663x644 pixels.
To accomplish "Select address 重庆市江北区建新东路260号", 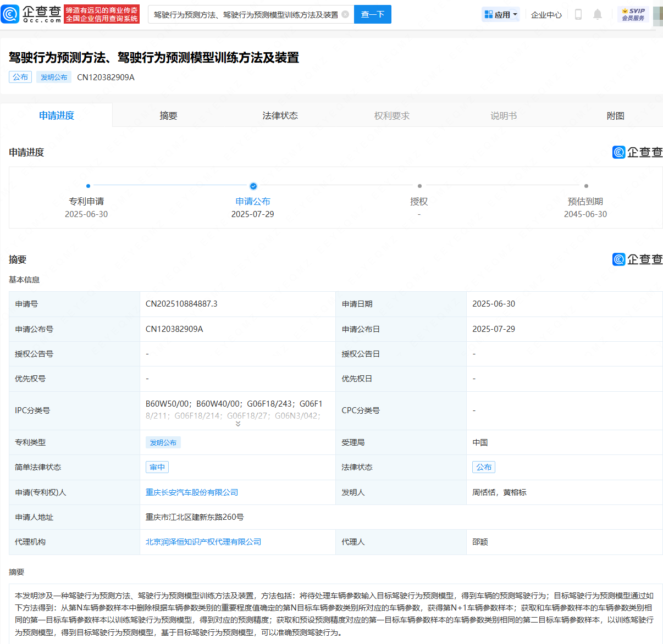I will click(195, 517).
